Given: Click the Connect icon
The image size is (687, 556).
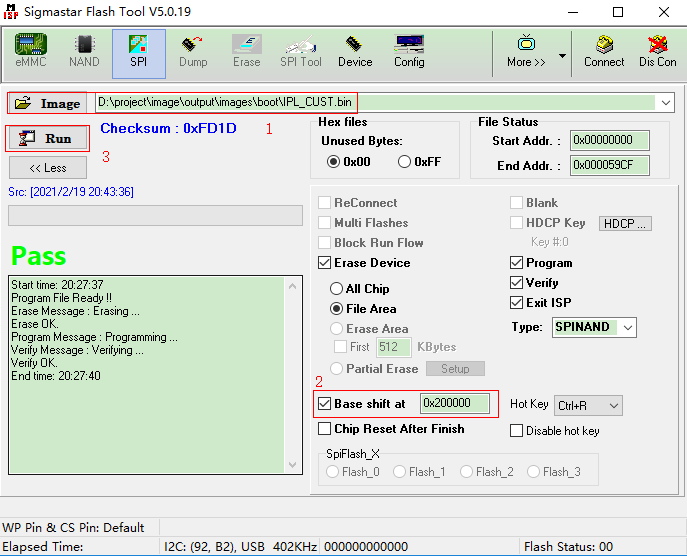Looking at the screenshot, I should [604, 52].
